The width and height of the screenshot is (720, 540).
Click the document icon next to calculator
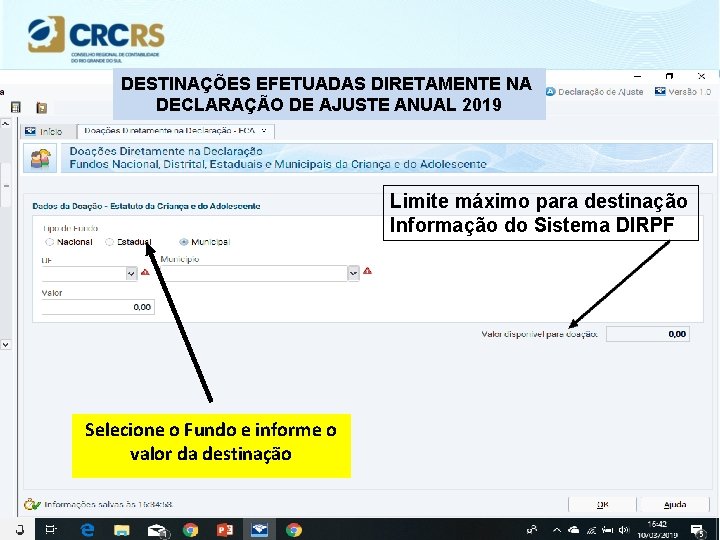(x=42, y=107)
